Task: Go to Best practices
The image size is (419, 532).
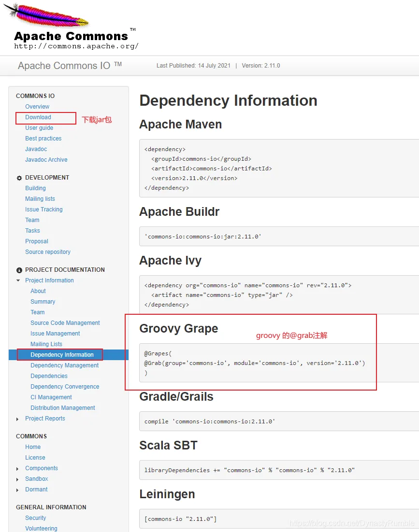Action: click(x=43, y=139)
